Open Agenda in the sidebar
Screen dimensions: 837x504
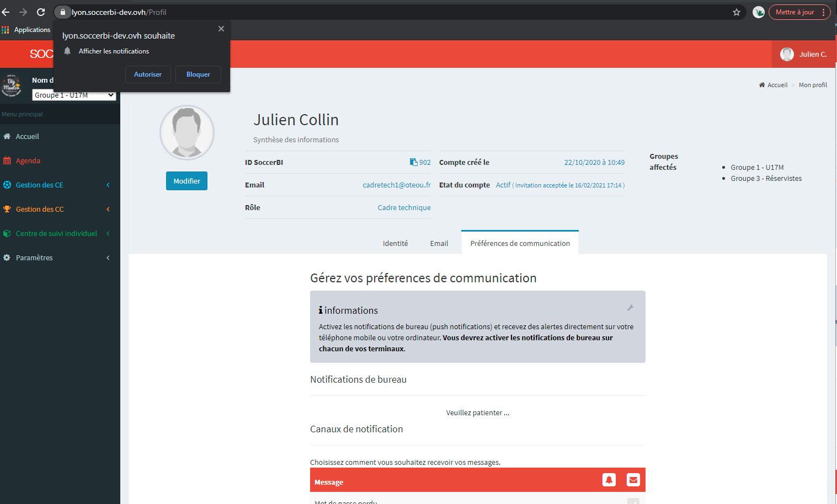[28, 160]
